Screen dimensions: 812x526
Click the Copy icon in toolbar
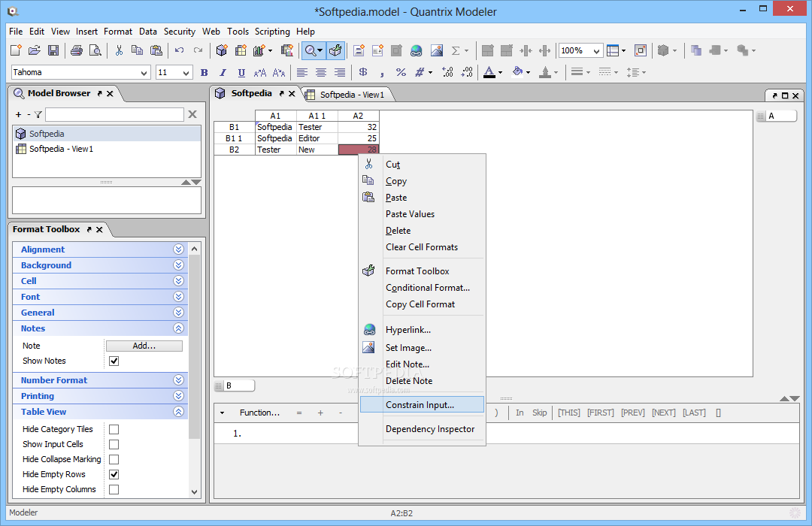pos(138,50)
